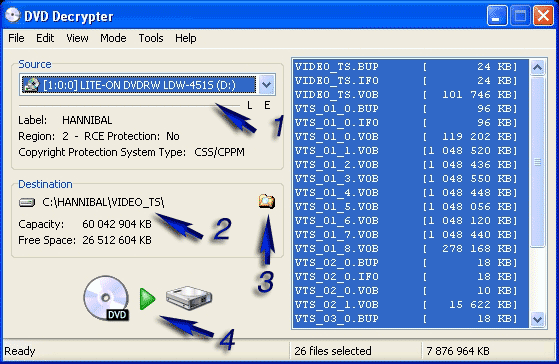Click the drive icon next to C:\HANNIBAL path

point(27,203)
